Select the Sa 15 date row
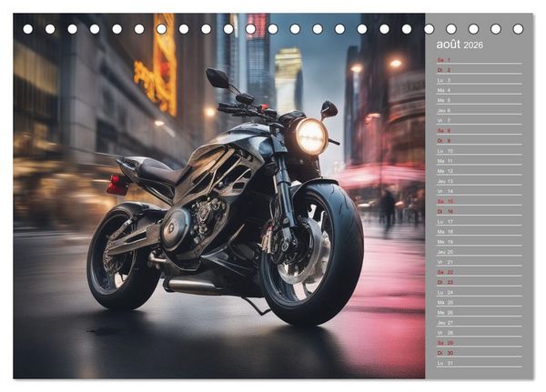Screen dimensions: 546x392 pos(480,201)
